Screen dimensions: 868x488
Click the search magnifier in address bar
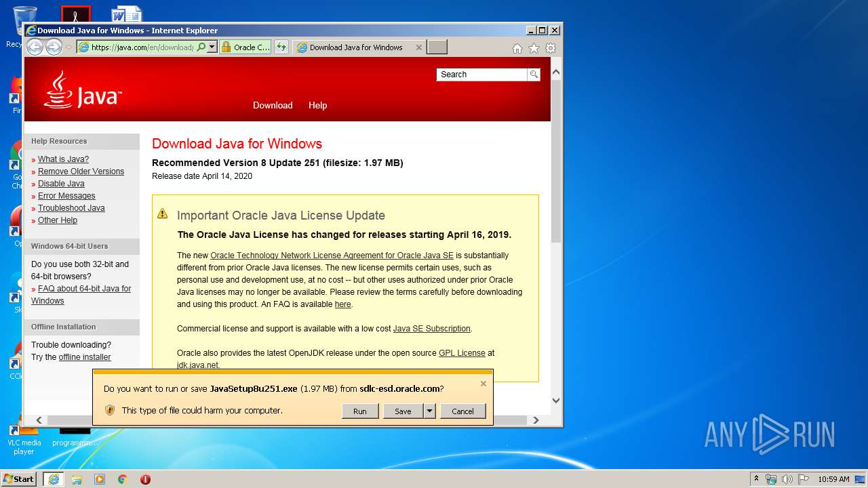tap(201, 47)
